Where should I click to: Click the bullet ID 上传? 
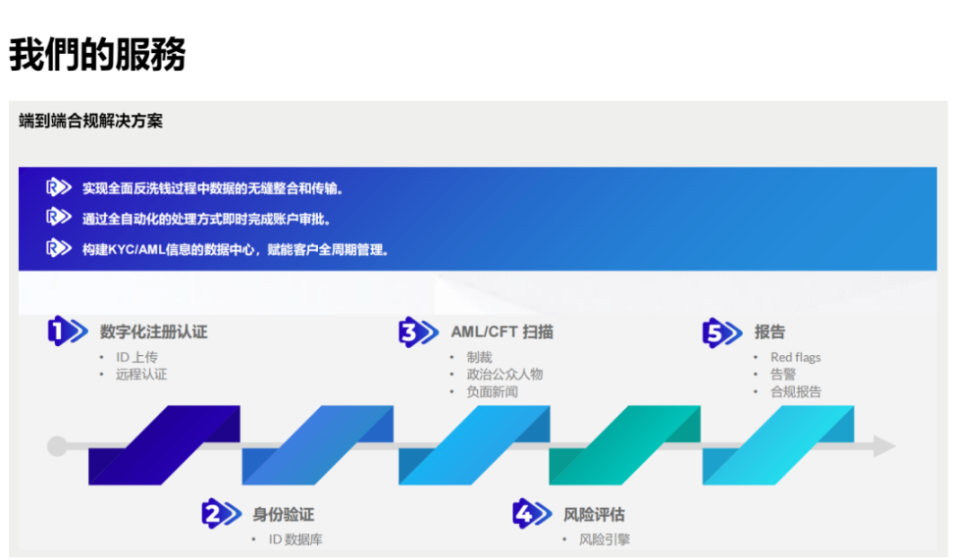pos(136,357)
